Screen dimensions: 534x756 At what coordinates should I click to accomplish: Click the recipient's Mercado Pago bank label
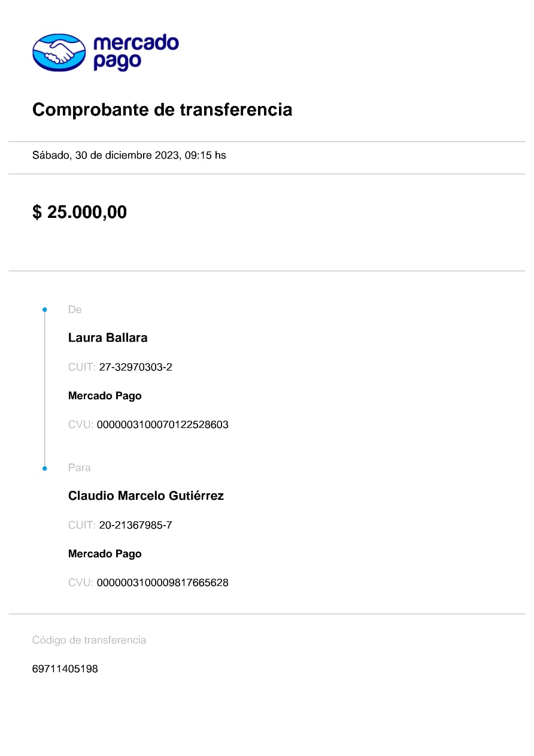[x=105, y=554]
